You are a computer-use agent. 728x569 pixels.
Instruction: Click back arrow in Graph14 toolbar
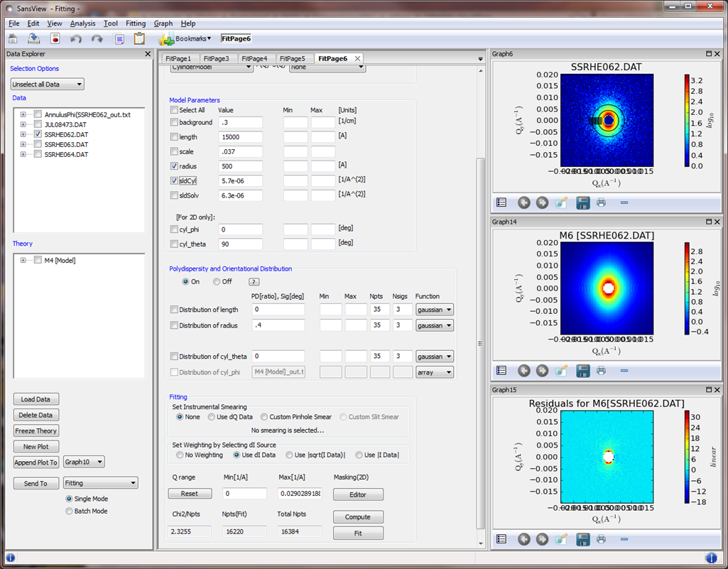[x=523, y=371]
